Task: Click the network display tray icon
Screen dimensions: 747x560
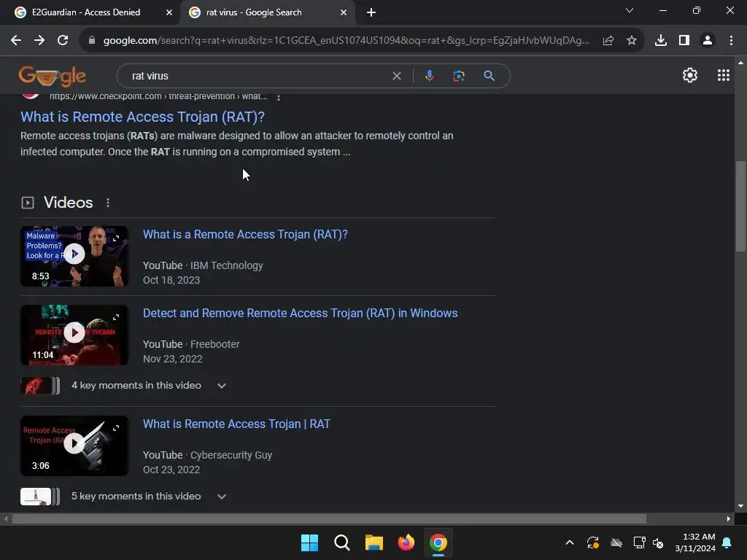Action: pyautogui.click(x=639, y=542)
